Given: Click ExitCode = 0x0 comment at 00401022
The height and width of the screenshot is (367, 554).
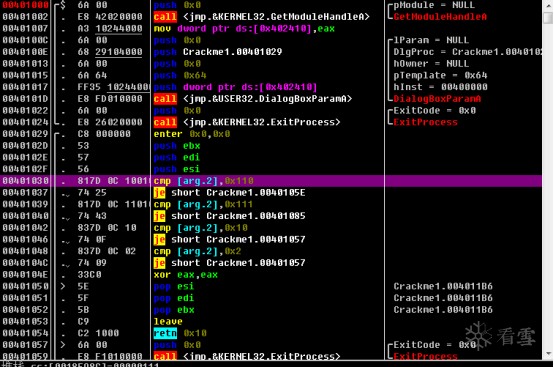Looking at the screenshot, I should [435, 110].
